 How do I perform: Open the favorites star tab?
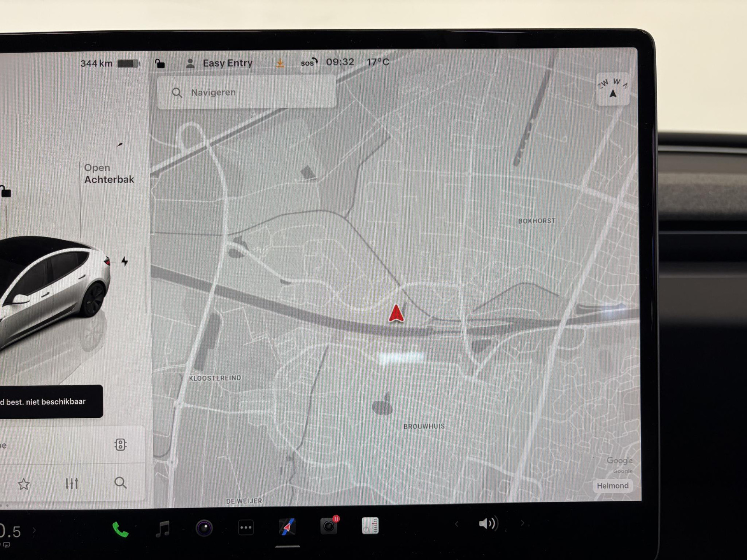[24, 484]
